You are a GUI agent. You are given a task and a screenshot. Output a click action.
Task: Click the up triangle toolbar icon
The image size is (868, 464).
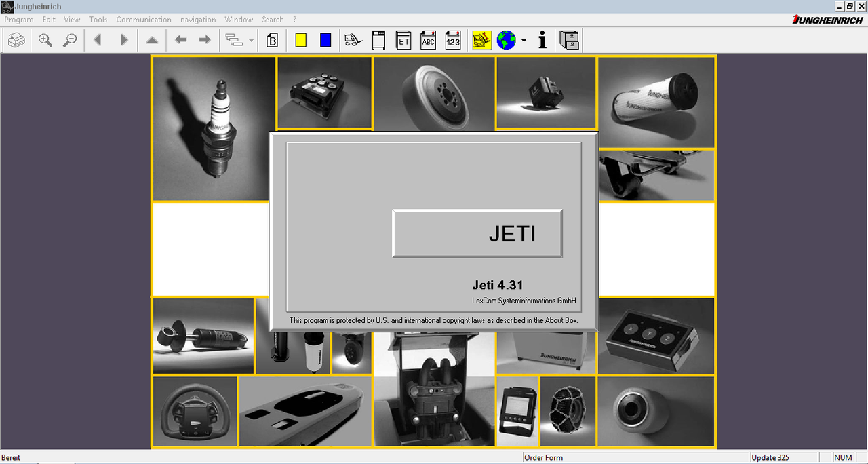tap(152, 41)
